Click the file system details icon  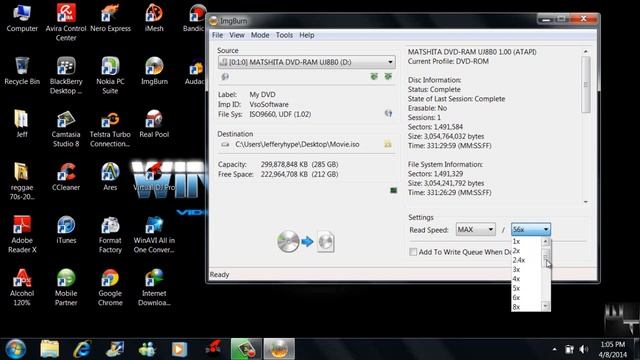(x=388, y=113)
